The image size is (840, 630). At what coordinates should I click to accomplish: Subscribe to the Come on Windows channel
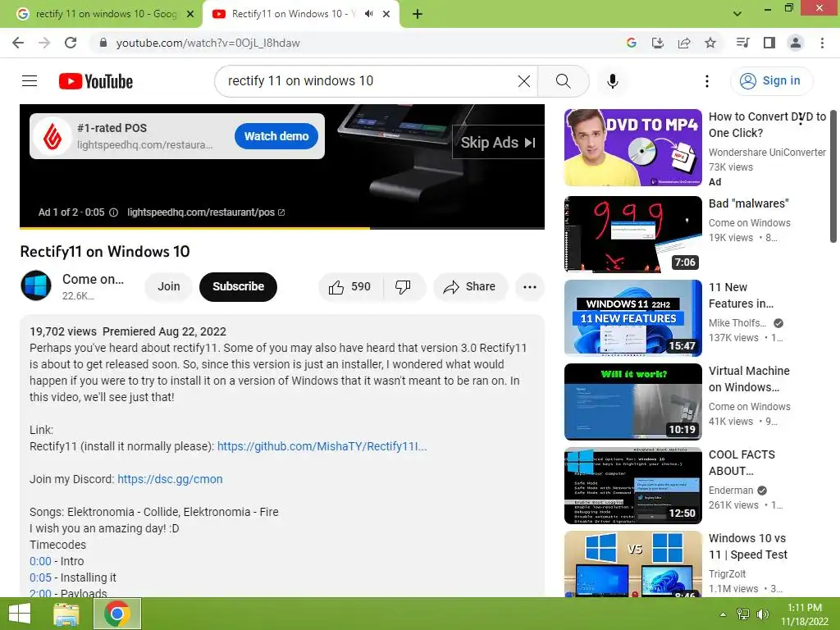238,287
